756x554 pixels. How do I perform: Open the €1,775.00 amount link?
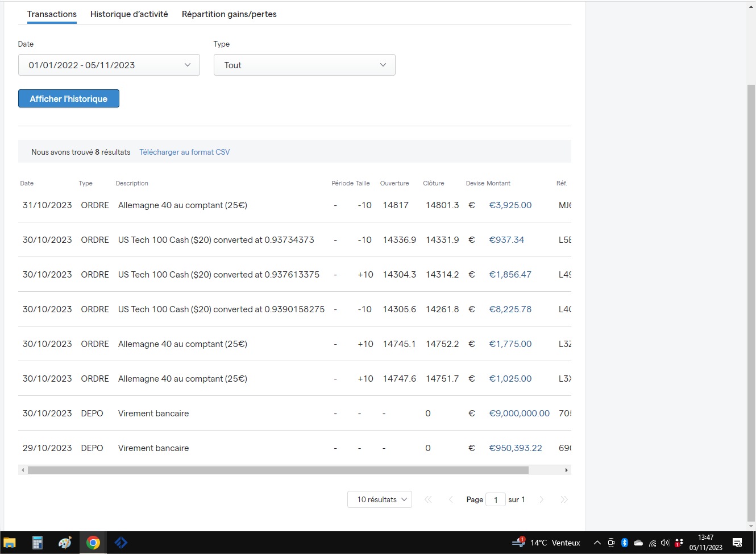point(510,344)
